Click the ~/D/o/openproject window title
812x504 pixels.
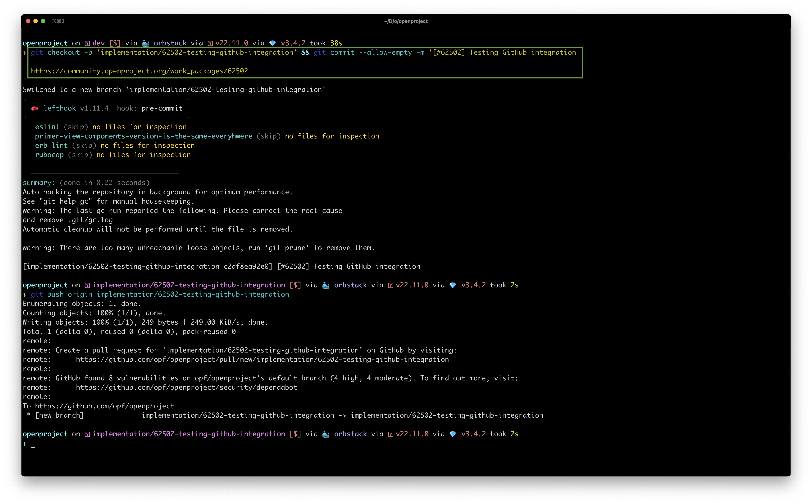pyautogui.click(x=406, y=21)
